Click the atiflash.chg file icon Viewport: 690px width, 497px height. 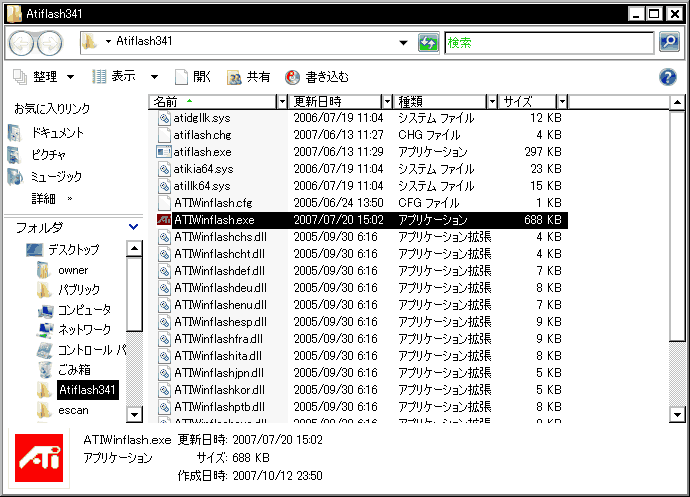click(x=164, y=135)
